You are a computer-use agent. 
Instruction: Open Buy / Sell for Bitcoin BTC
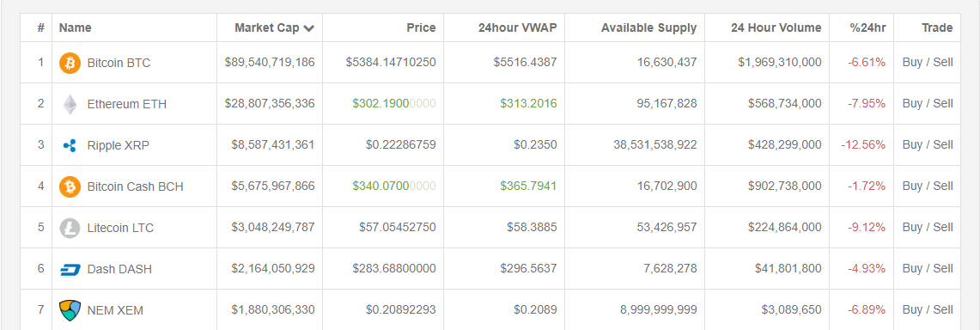pos(928,63)
